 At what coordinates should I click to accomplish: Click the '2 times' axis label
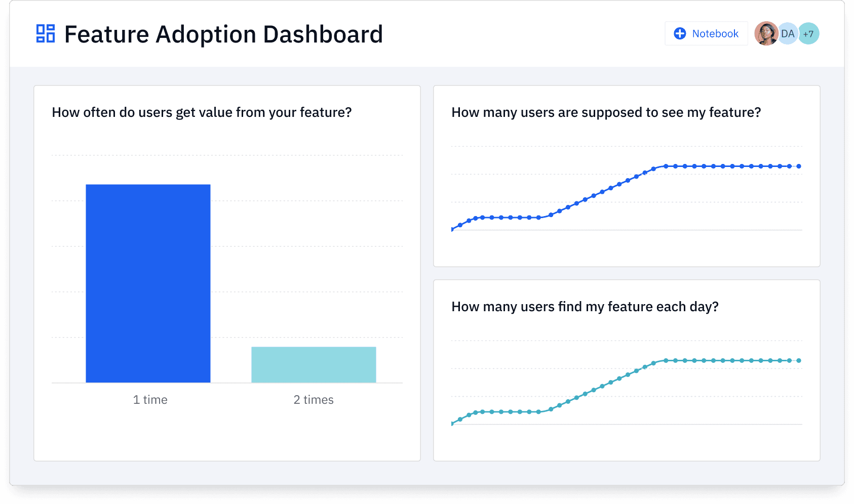coord(314,400)
